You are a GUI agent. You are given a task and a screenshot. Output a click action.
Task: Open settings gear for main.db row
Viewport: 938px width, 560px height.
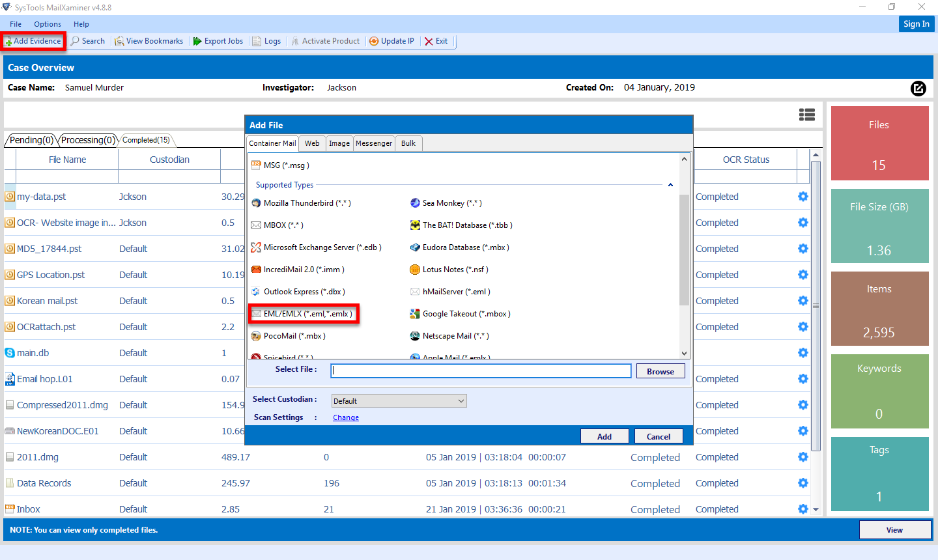[803, 353]
